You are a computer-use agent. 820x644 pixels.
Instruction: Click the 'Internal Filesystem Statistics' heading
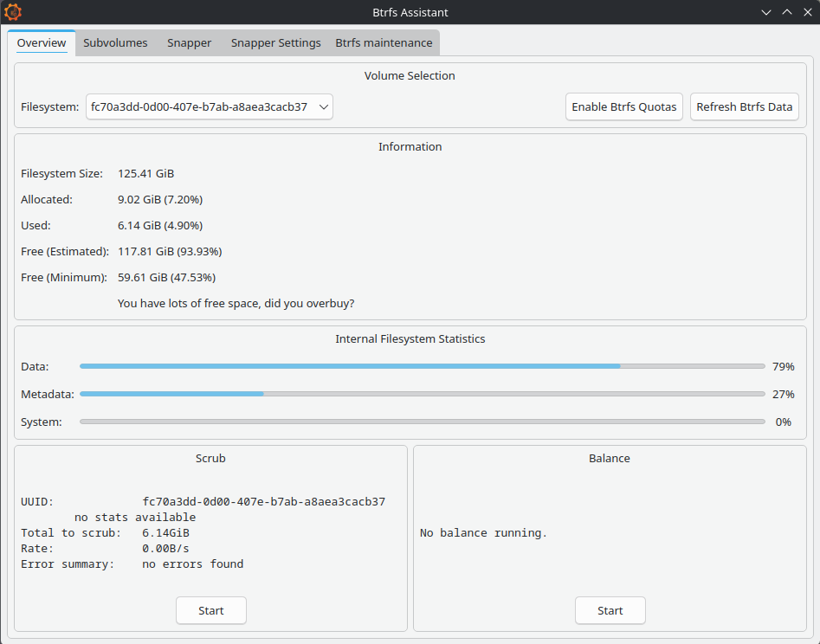[410, 338]
